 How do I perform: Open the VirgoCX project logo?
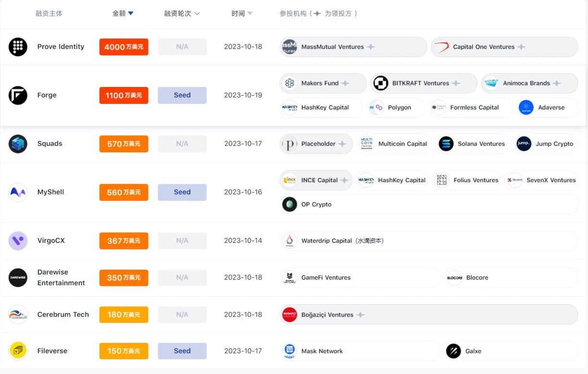18,241
